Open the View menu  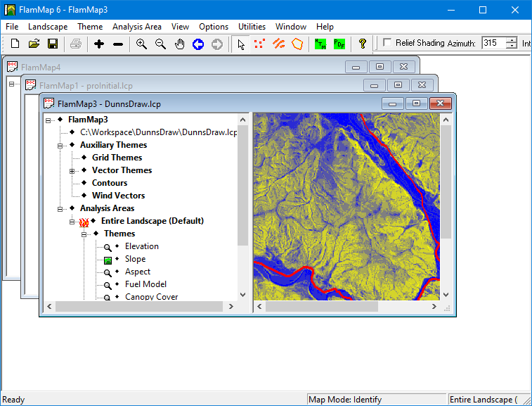point(180,27)
